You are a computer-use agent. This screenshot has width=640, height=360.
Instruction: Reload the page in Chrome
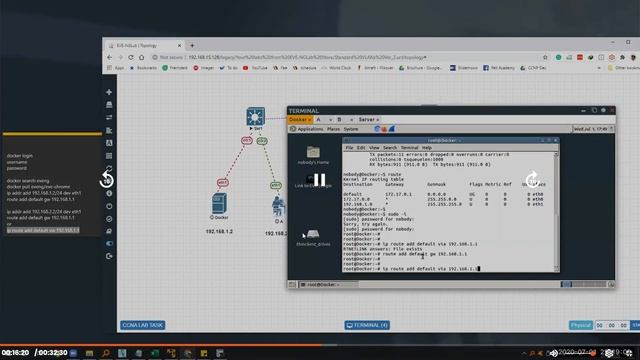[131, 58]
